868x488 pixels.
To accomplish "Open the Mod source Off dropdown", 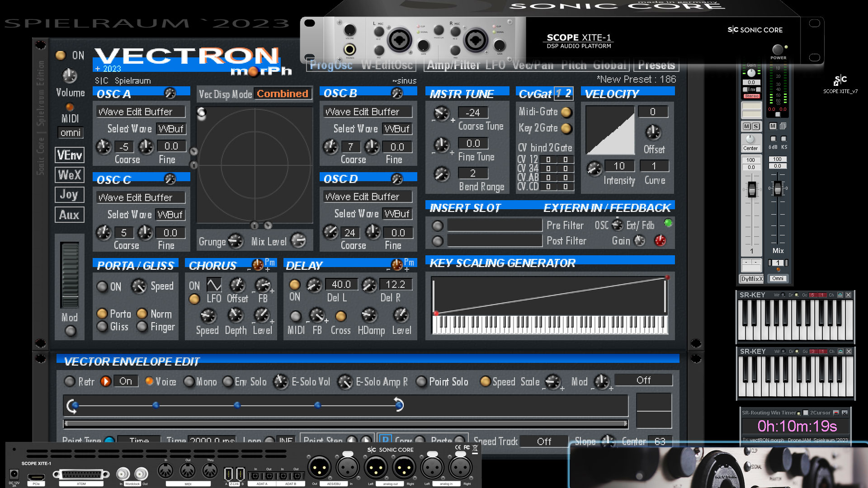I will (x=643, y=380).
